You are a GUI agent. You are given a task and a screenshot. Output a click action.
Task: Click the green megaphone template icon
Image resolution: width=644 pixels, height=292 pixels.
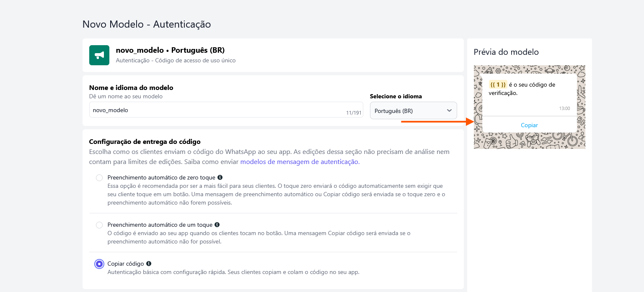pyautogui.click(x=99, y=55)
